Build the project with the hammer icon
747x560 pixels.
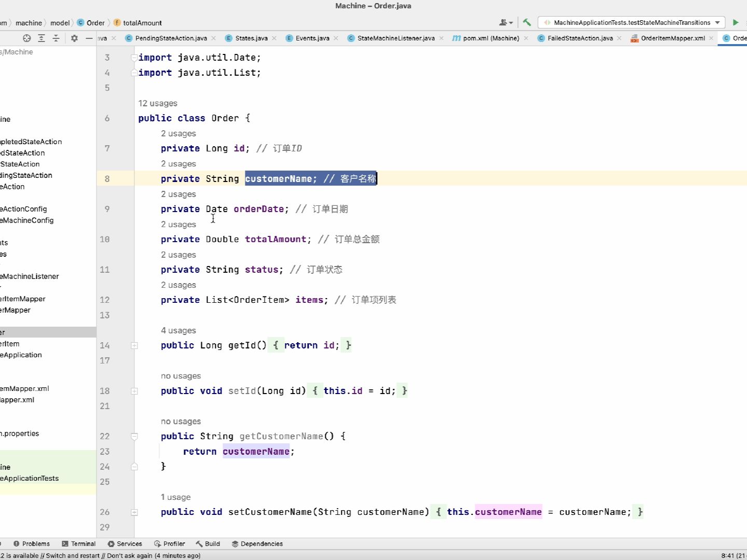point(527,22)
